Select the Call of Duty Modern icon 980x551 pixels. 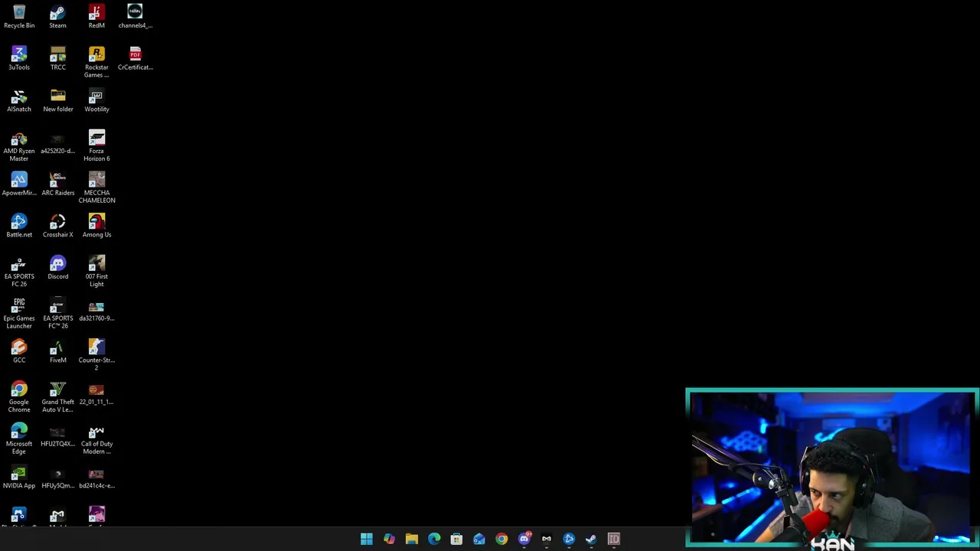click(x=96, y=439)
